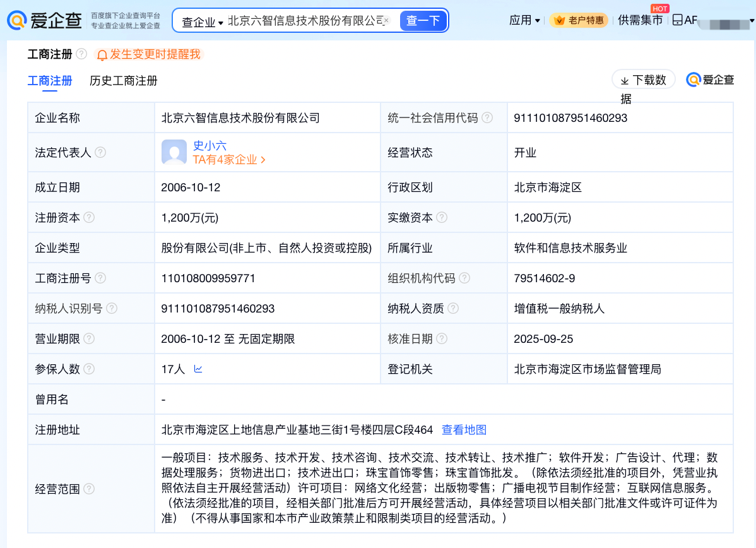Screen dimensions: 756x548
Task: Click help icon next to 法定代表人
Action: 100,152
